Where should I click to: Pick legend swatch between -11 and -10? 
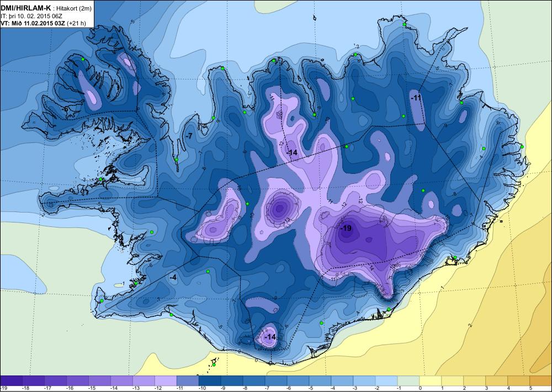(188, 380)
